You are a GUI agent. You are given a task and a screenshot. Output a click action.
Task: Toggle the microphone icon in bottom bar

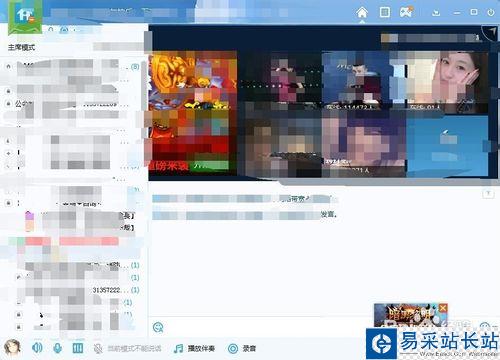pyautogui.click(x=57, y=348)
